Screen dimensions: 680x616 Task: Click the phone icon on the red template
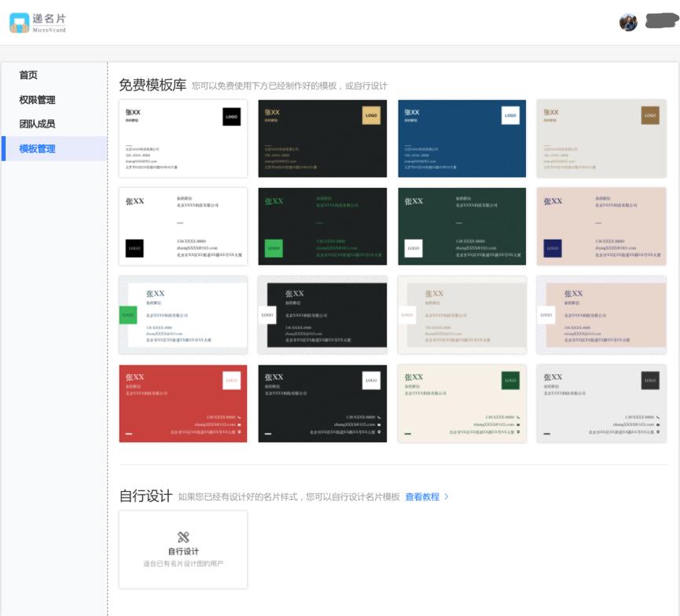click(x=240, y=417)
